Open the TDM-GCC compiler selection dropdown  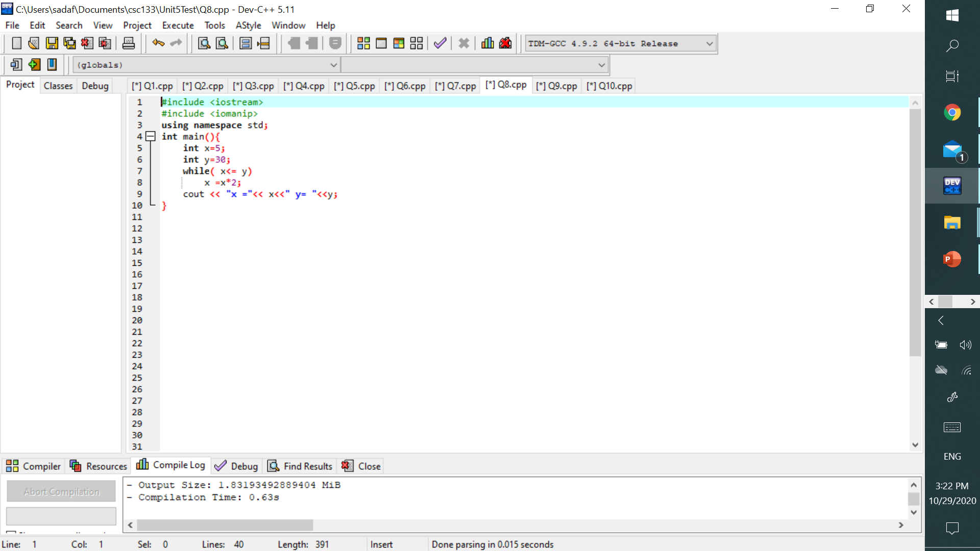coord(709,44)
